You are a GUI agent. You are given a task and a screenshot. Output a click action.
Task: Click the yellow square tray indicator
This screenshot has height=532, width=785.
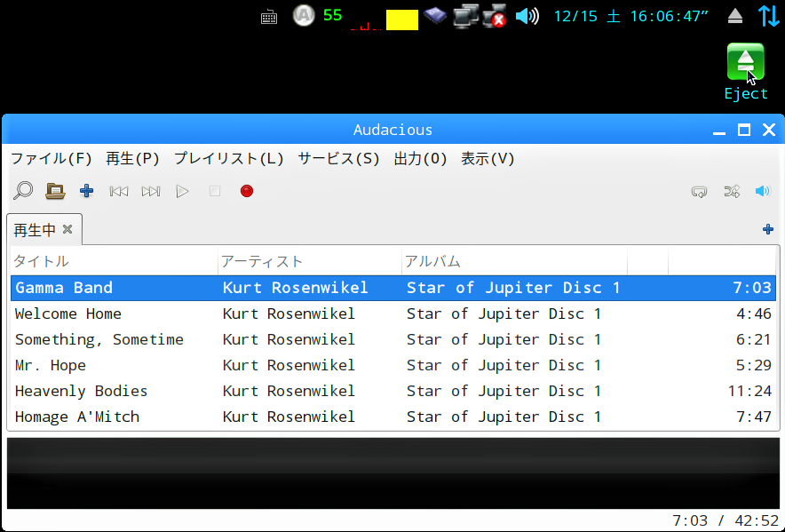point(402,20)
